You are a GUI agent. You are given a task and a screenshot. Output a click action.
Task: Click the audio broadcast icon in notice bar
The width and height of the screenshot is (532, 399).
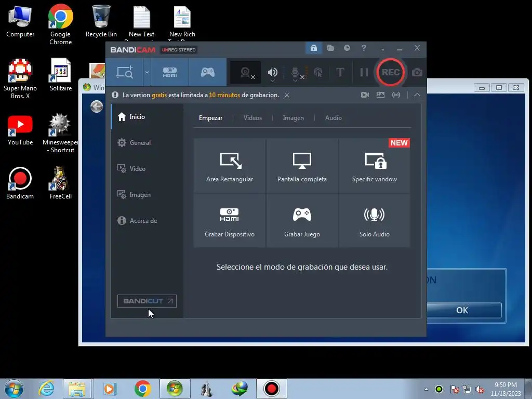pos(396,95)
